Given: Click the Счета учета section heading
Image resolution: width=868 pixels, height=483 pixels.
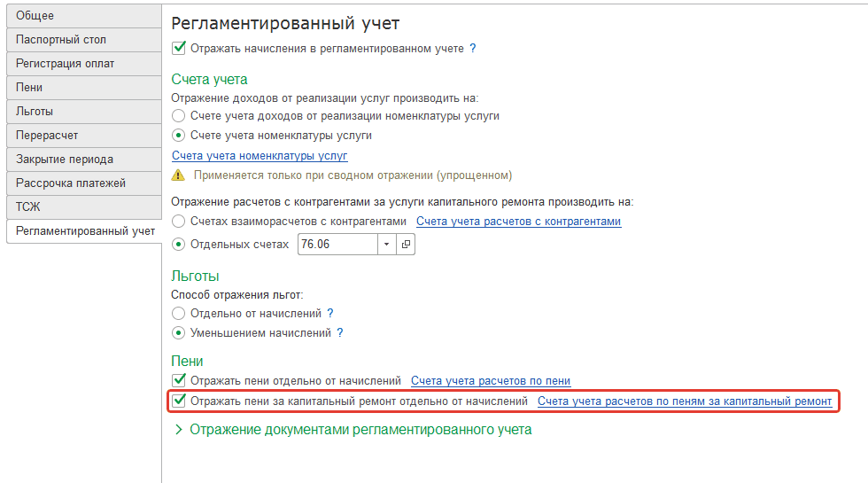Looking at the screenshot, I should (209, 79).
